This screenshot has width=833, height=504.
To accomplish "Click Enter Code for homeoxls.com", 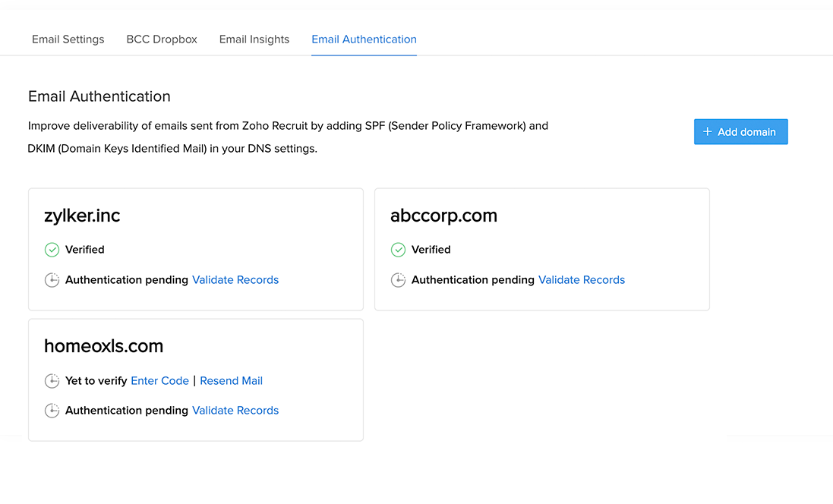I will (x=159, y=381).
